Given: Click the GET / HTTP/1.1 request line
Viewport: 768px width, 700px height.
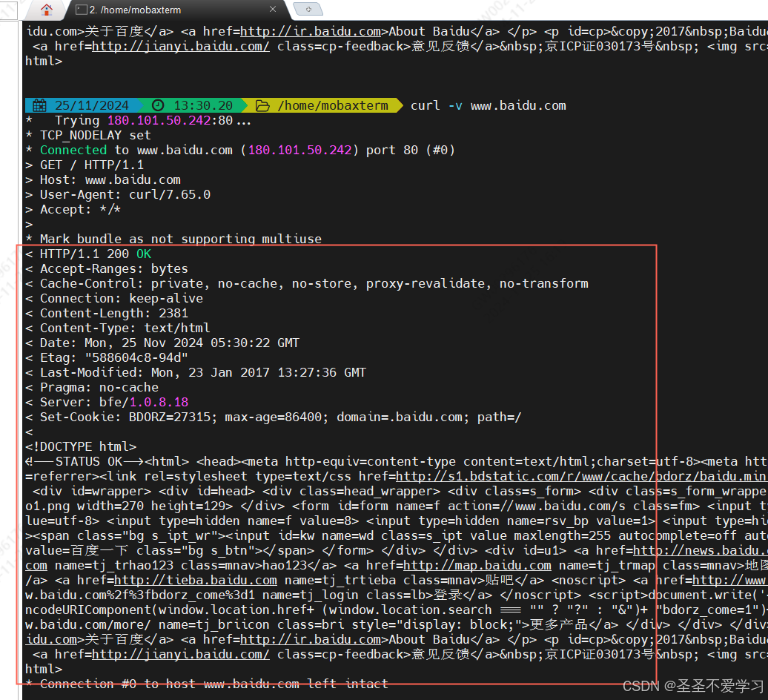Looking at the screenshot, I should [x=92, y=165].
